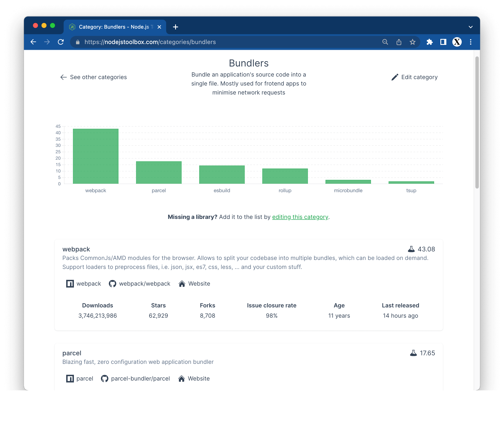Click the webpack bar in chart
Viewport: 504px width, 422px height.
point(95,156)
